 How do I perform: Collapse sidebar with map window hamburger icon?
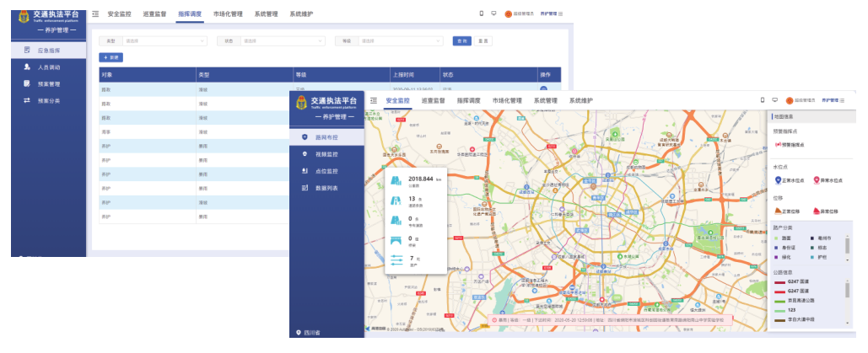tap(372, 101)
